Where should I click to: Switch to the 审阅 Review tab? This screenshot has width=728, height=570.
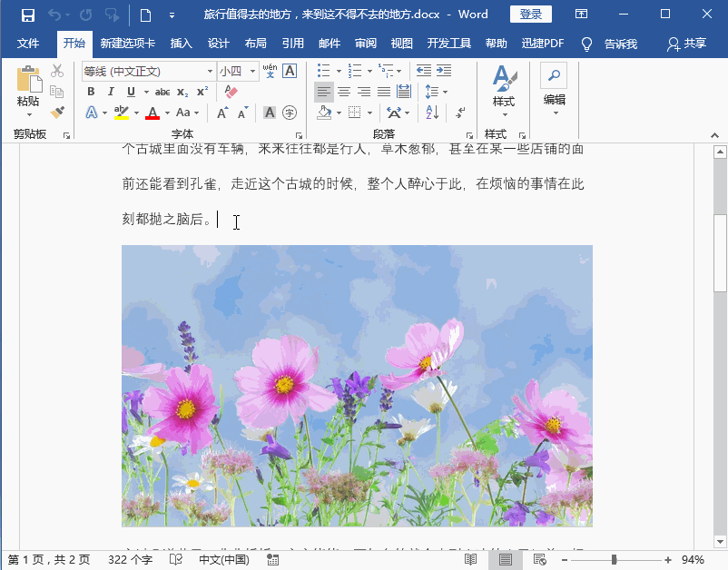366,44
